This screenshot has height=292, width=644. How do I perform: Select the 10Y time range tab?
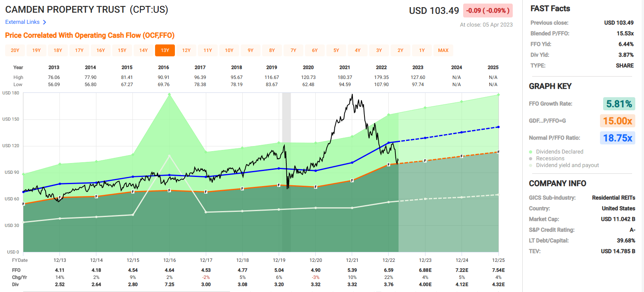pyautogui.click(x=229, y=50)
